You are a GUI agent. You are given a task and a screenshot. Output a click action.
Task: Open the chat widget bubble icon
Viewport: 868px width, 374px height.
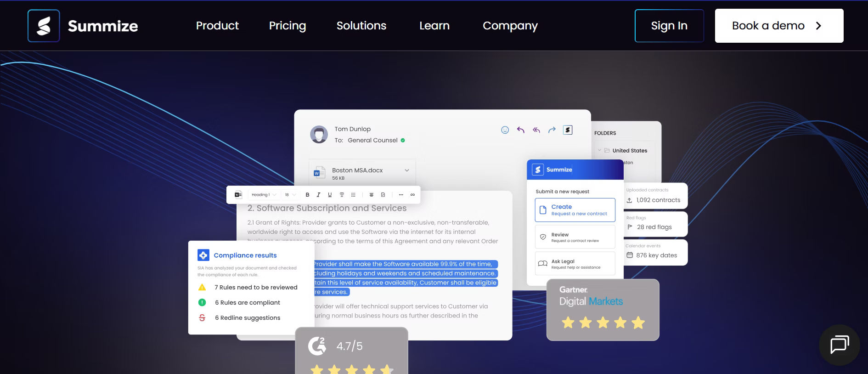[x=840, y=345]
